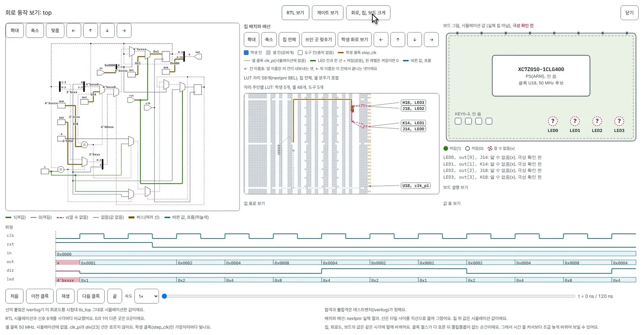644x335 pixels.
Task: Select the 'H18, LED3' pin label on the chip
Action: coord(413,103)
